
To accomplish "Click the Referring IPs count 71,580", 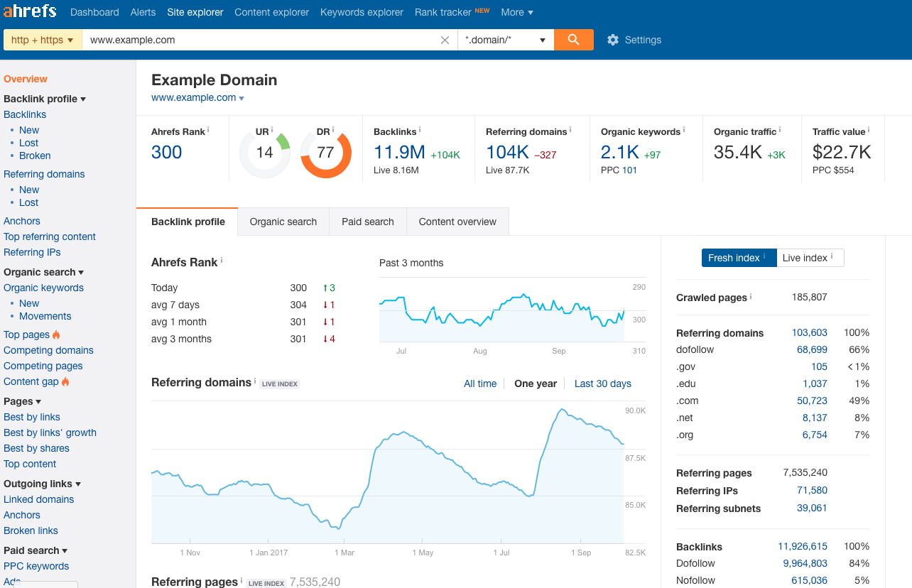I will pyautogui.click(x=812, y=490).
